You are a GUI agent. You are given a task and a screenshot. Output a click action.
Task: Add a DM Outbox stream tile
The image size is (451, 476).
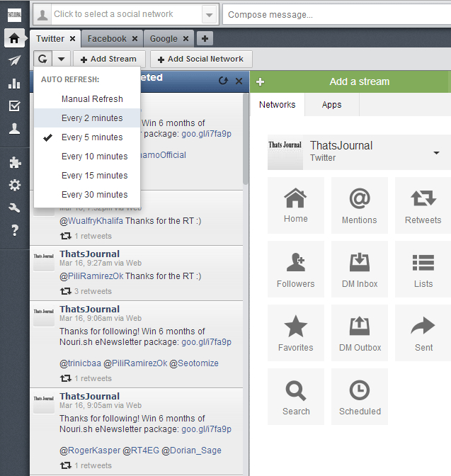point(360,333)
